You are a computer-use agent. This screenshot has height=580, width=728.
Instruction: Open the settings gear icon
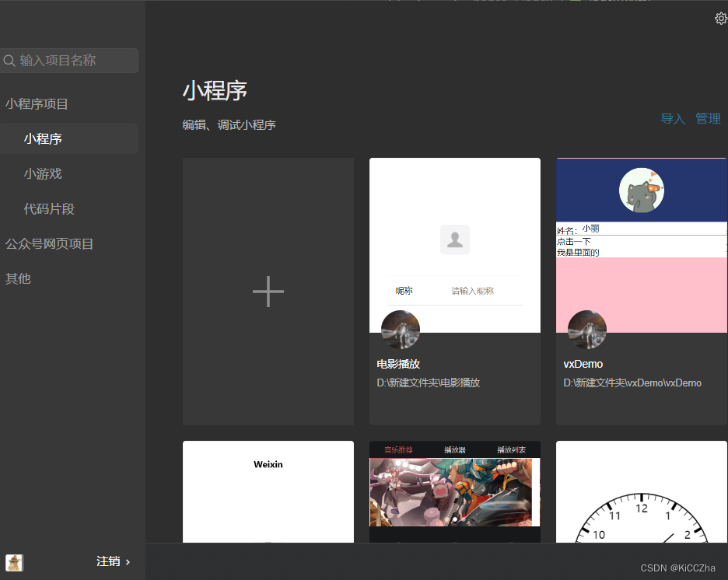pos(721,18)
